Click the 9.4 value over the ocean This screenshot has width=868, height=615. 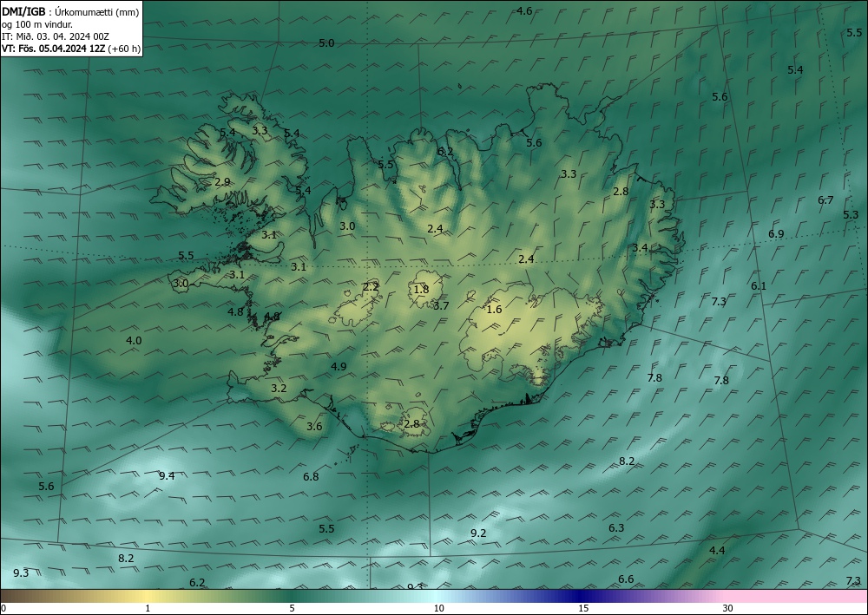click(167, 475)
